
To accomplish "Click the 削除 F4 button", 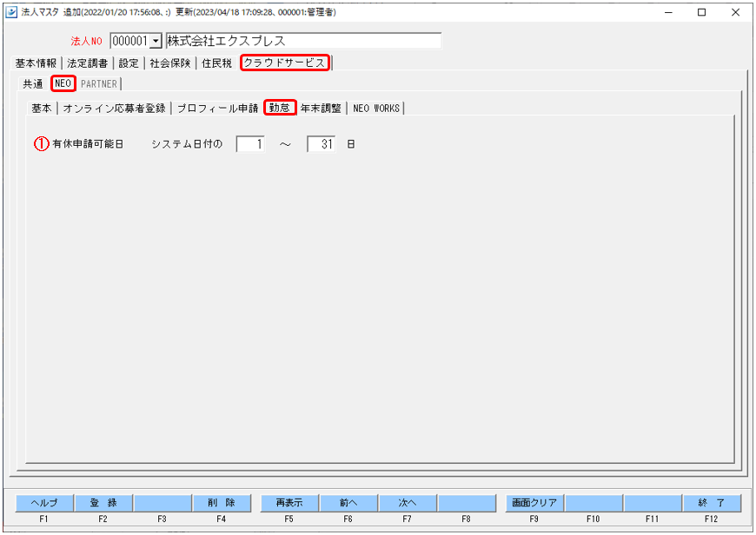I will [x=222, y=503].
